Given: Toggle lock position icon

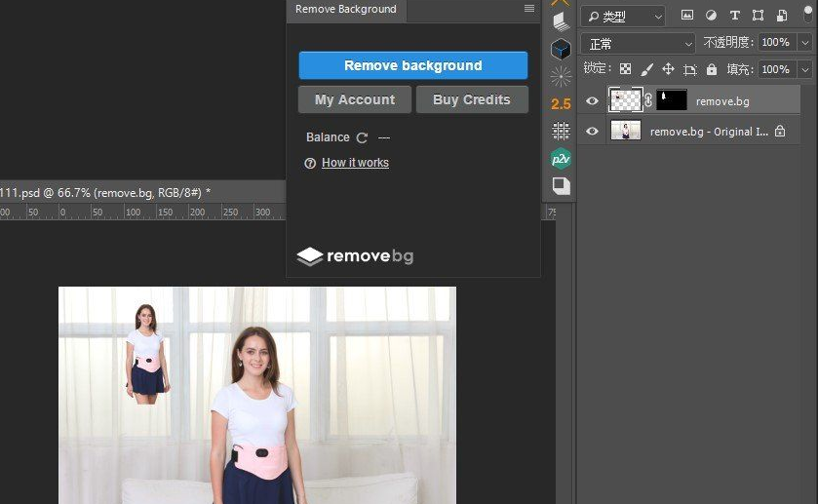Looking at the screenshot, I should click(668, 69).
